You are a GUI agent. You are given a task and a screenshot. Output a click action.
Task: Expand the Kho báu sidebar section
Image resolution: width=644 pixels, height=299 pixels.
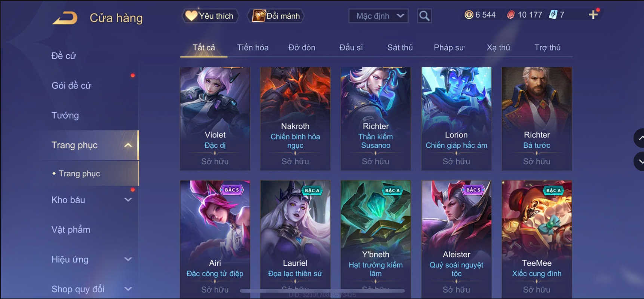(x=128, y=200)
